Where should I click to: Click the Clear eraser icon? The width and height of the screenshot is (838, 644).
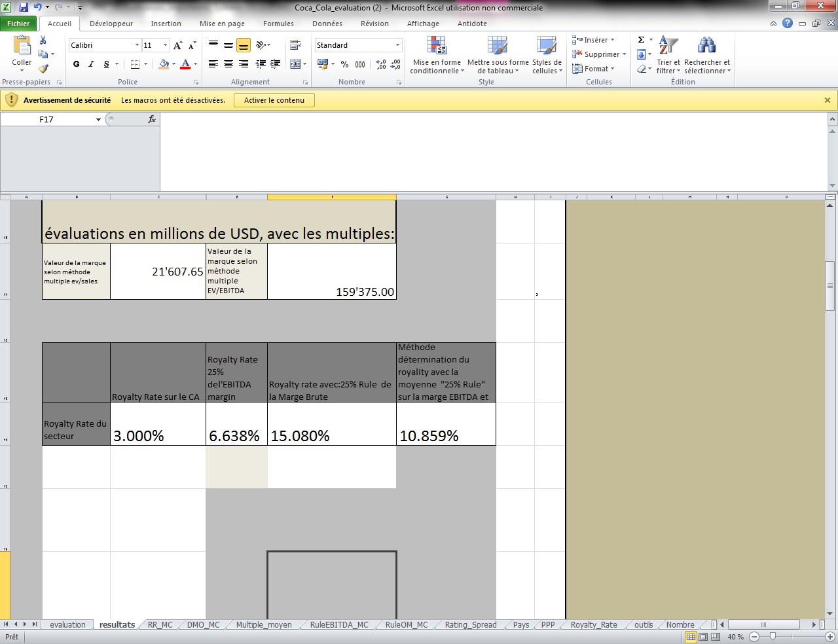point(642,69)
